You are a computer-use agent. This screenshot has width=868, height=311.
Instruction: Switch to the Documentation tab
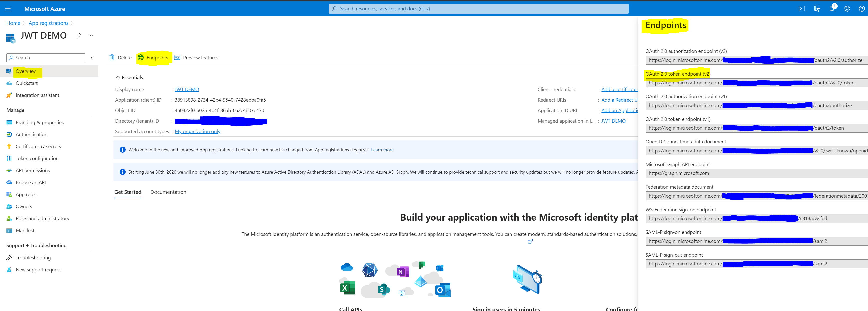pyautogui.click(x=168, y=192)
